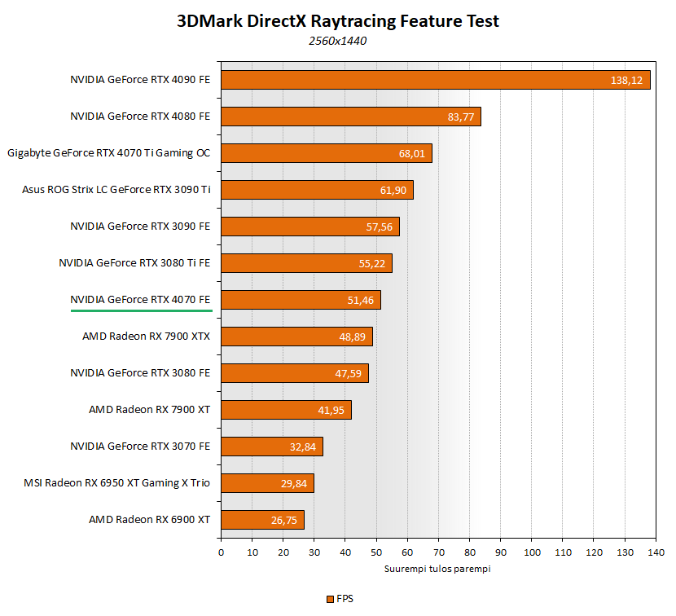Image resolution: width=676 pixels, height=616 pixels.
Task: Click the FPS legend label
Action: click(x=345, y=598)
